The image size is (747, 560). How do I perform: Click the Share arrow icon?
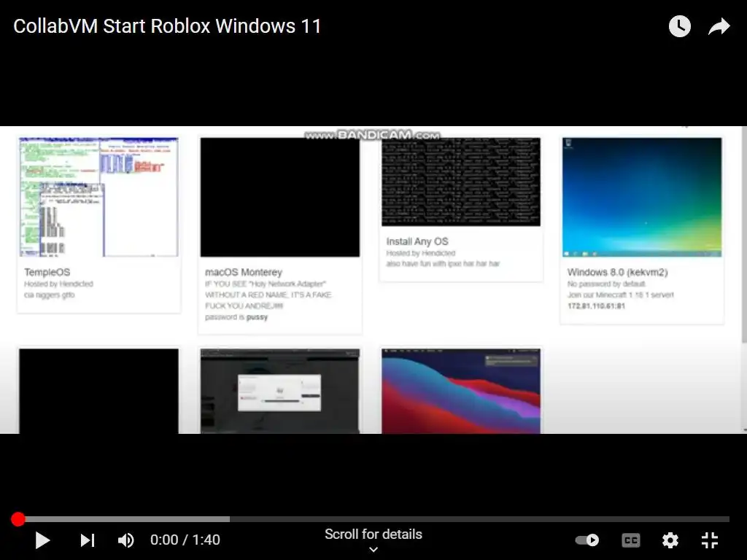click(x=719, y=26)
